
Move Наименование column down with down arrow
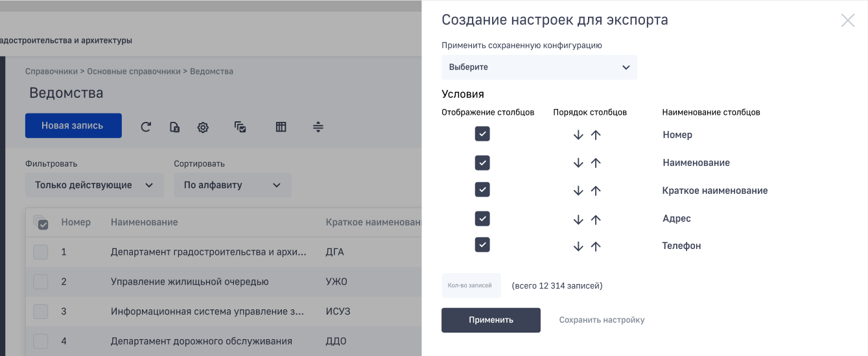pos(578,163)
